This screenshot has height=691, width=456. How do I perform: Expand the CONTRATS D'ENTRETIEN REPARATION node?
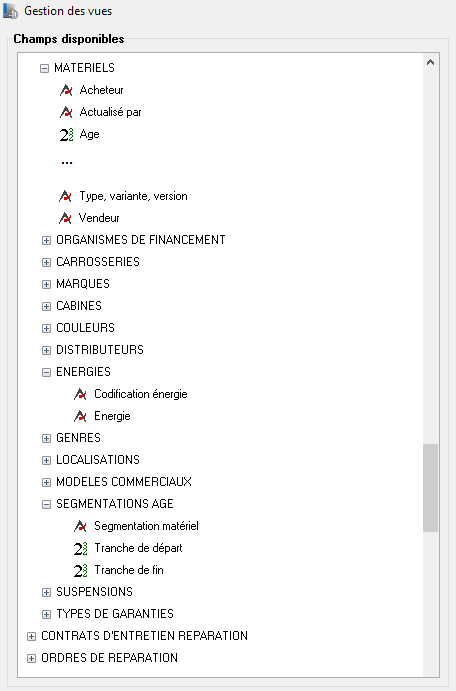[31, 636]
